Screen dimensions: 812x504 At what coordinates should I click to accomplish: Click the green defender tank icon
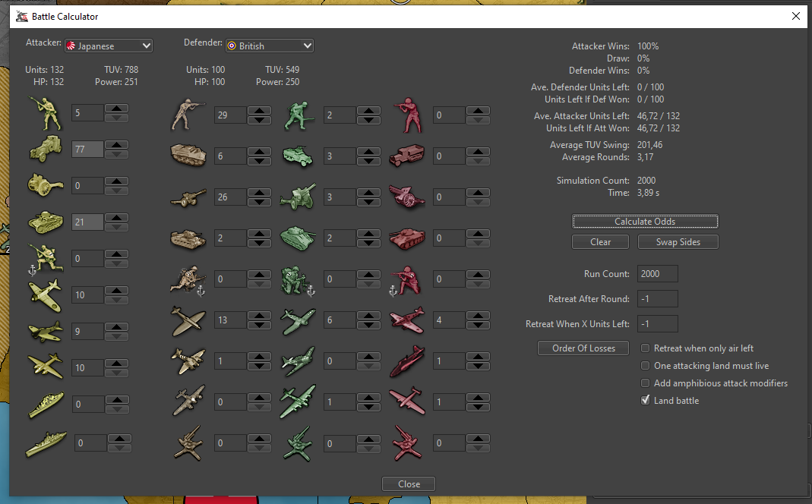[299, 238]
